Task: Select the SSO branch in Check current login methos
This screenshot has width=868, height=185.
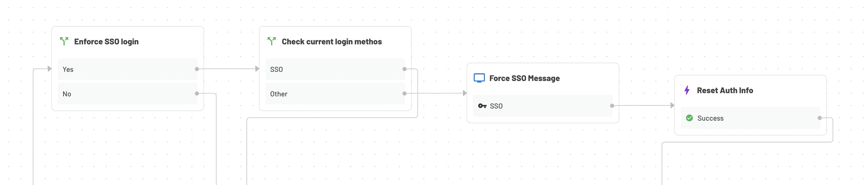Action: (x=335, y=69)
